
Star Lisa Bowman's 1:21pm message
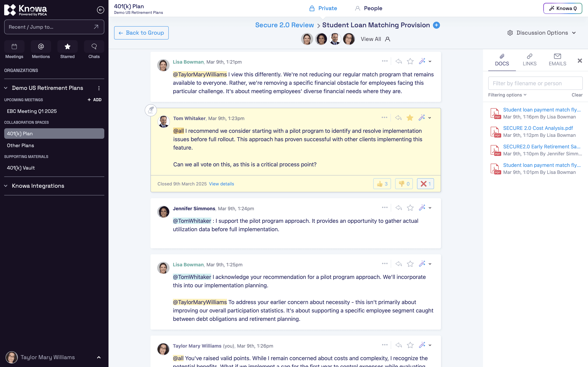(410, 61)
